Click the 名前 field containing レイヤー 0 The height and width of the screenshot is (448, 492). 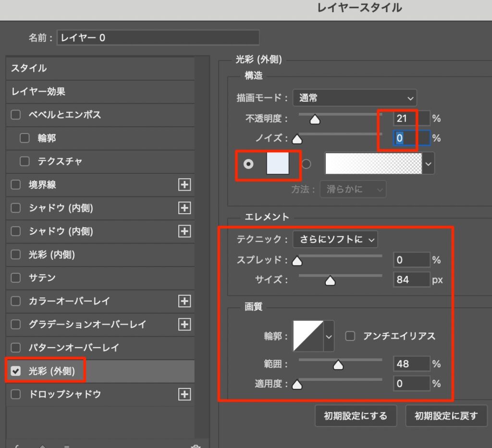[x=158, y=37]
